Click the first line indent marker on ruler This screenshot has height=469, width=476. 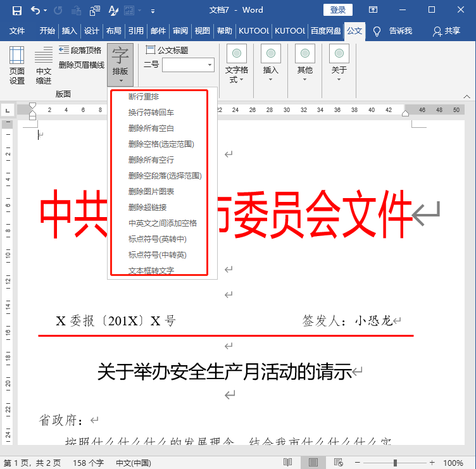(x=32, y=106)
